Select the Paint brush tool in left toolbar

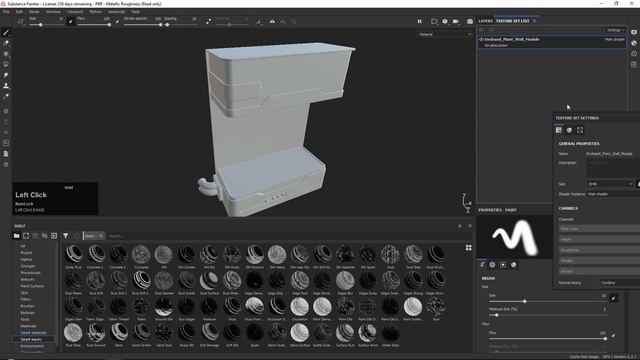coord(6,32)
